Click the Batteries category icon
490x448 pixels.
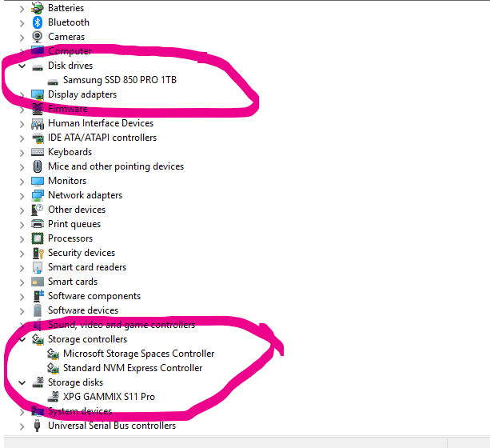coord(38,8)
